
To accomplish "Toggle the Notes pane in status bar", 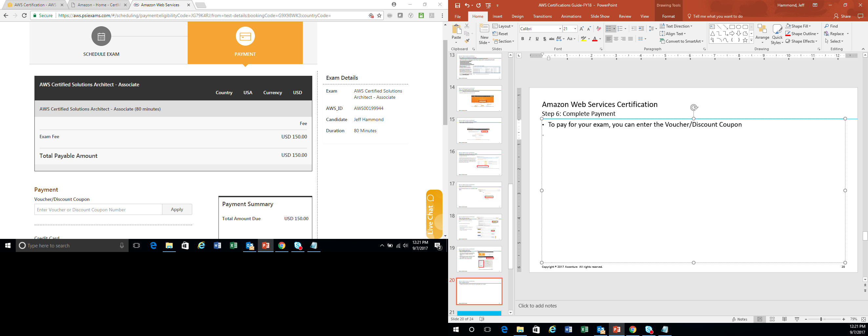I will click(740, 319).
